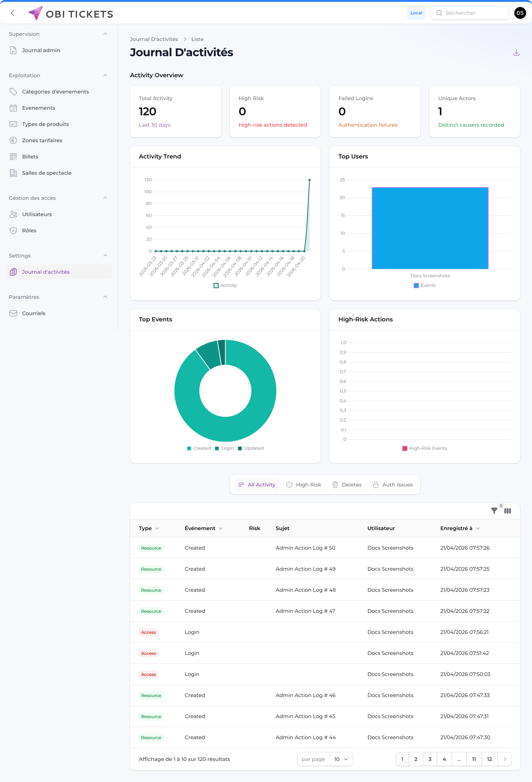Toggle the Created segment in Top Events legend
532x782 pixels.
tap(199, 448)
